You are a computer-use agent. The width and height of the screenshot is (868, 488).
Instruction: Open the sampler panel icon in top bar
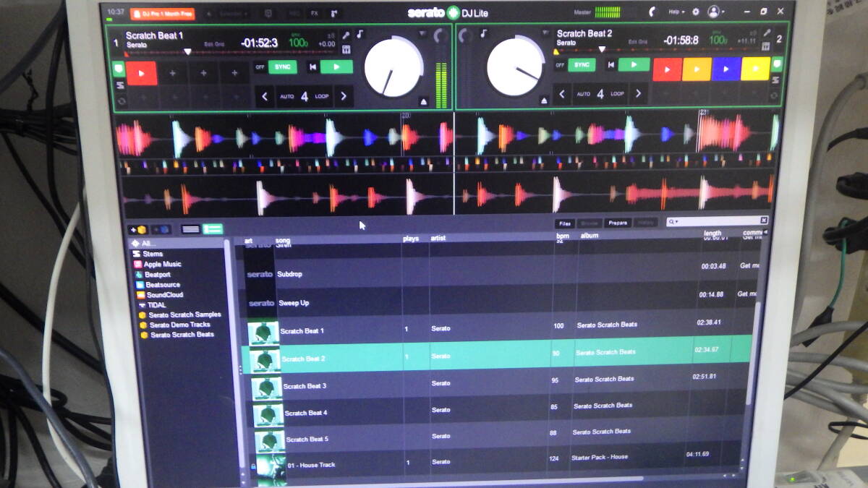coord(333,13)
